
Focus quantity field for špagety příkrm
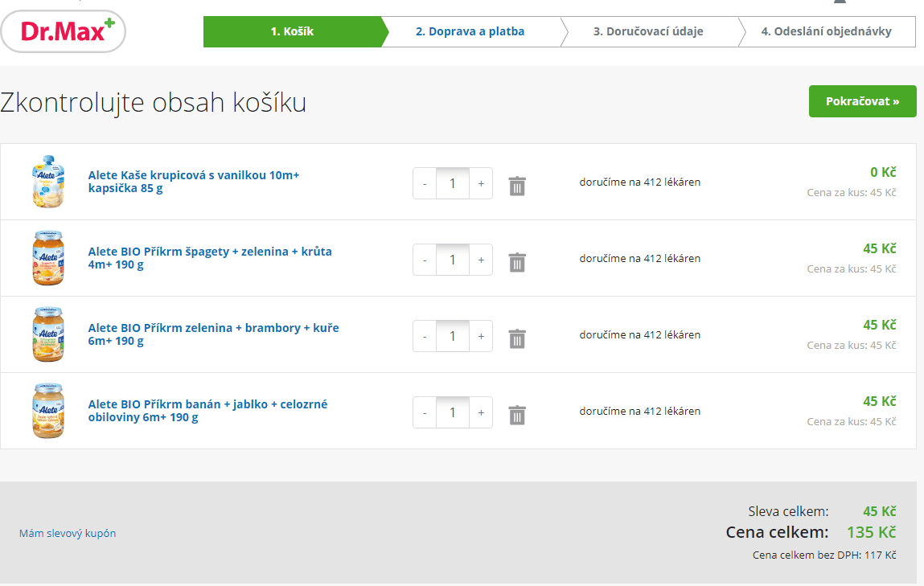(453, 260)
